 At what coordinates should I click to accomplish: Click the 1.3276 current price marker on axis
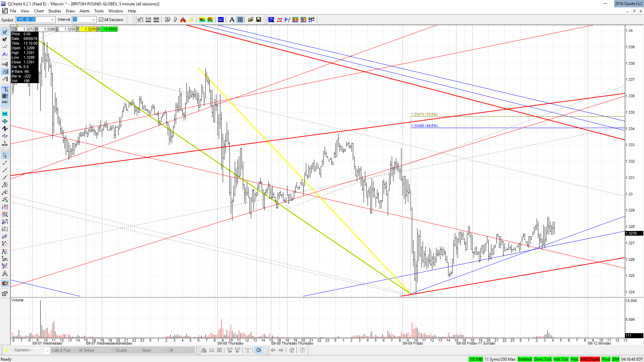(634, 233)
